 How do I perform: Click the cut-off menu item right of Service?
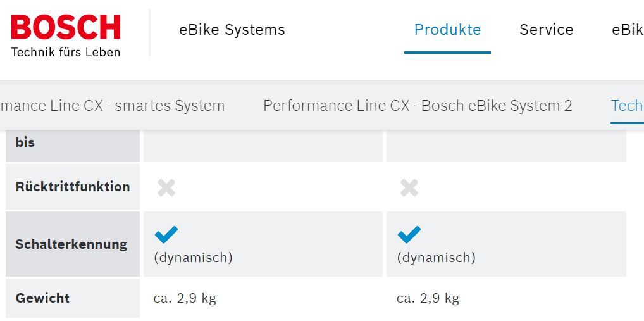(628, 30)
